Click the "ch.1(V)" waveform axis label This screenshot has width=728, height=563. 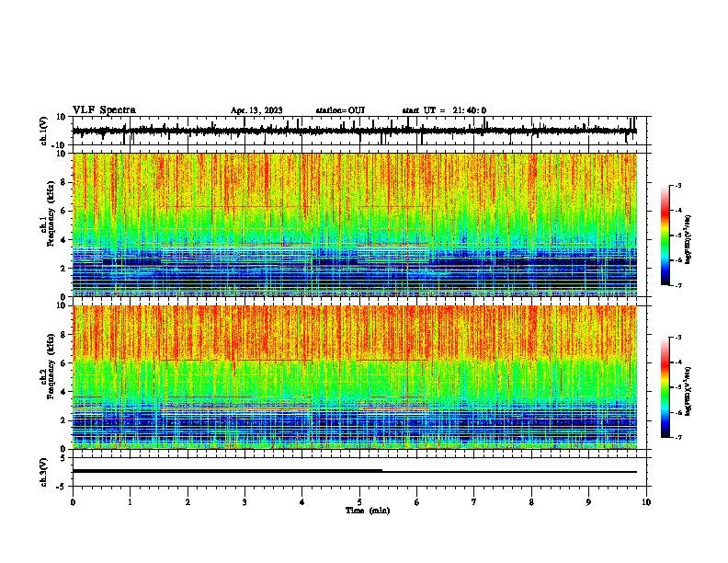pyautogui.click(x=44, y=131)
